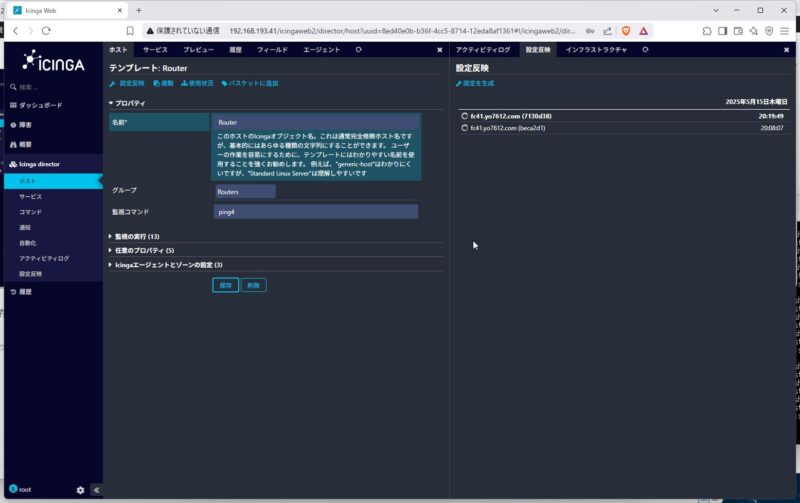Screen dimensions: 800x503
Task: Open the binoculars overview sidebar entry
Action: tap(21, 144)
